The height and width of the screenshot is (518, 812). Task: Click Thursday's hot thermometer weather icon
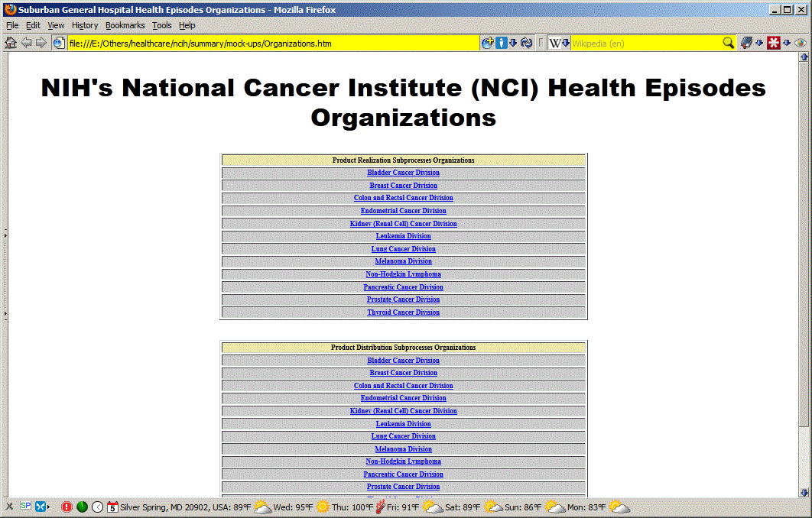380,507
